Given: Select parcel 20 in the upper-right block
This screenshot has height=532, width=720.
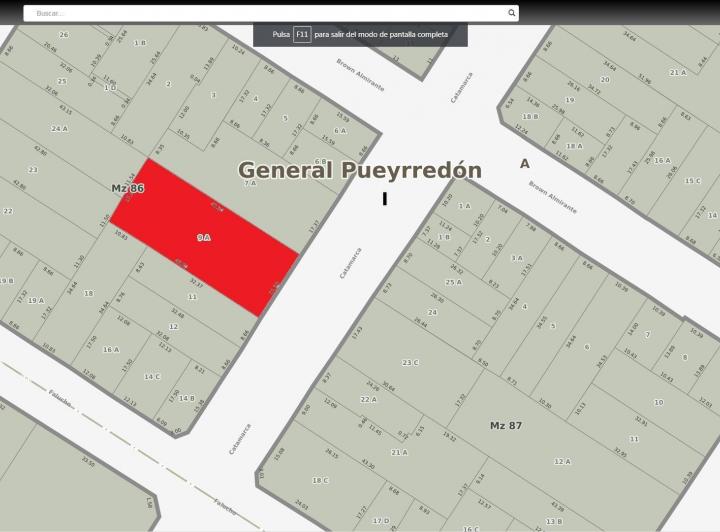Looking at the screenshot, I should (x=605, y=79).
